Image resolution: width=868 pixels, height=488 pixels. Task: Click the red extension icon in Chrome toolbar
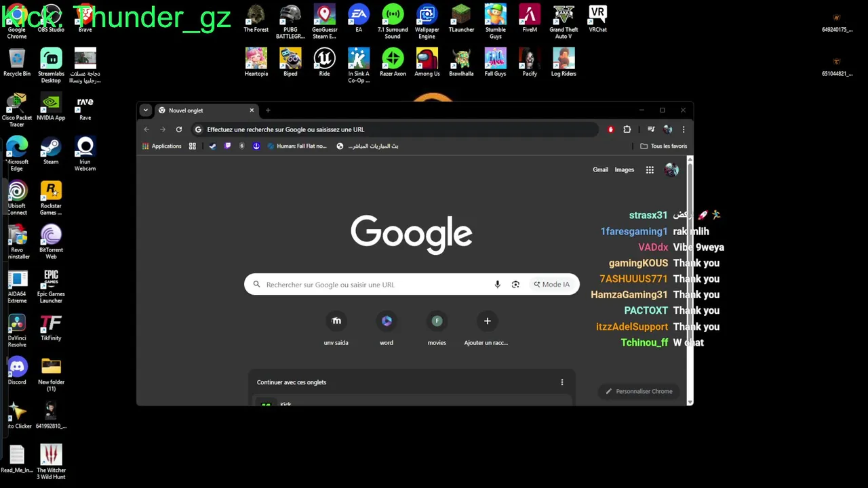pyautogui.click(x=610, y=129)
